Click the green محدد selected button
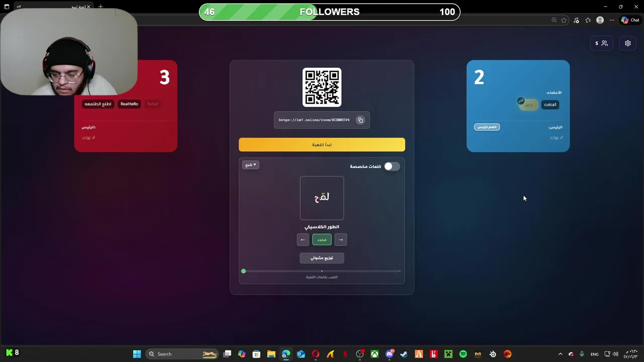This screenshot has width=644, height=362. point(322,240)
